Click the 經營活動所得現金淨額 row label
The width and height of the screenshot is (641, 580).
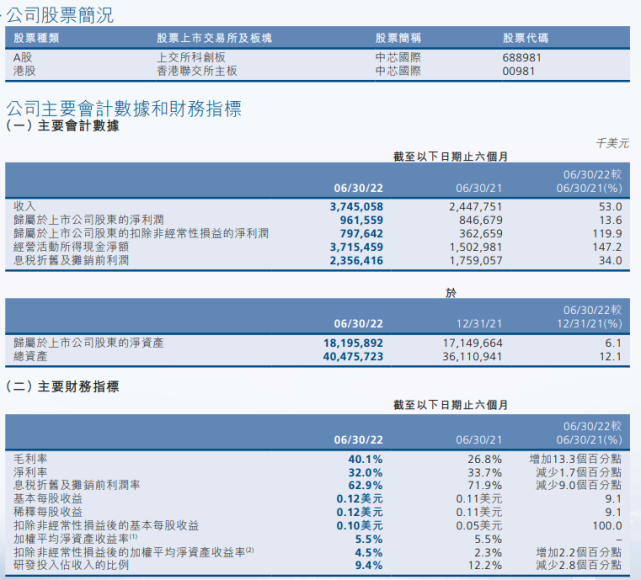pyautogui.click(x=72, y=246)
